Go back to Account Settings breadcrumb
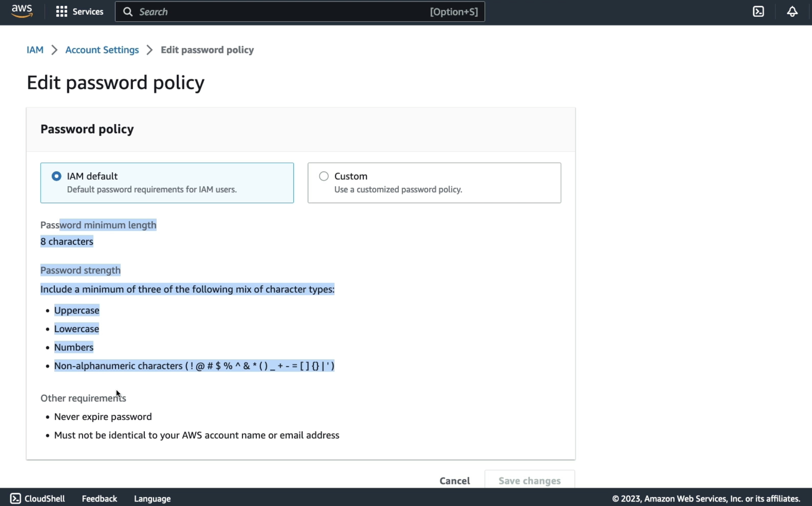The image size is (812, 506). coord(102,50)
